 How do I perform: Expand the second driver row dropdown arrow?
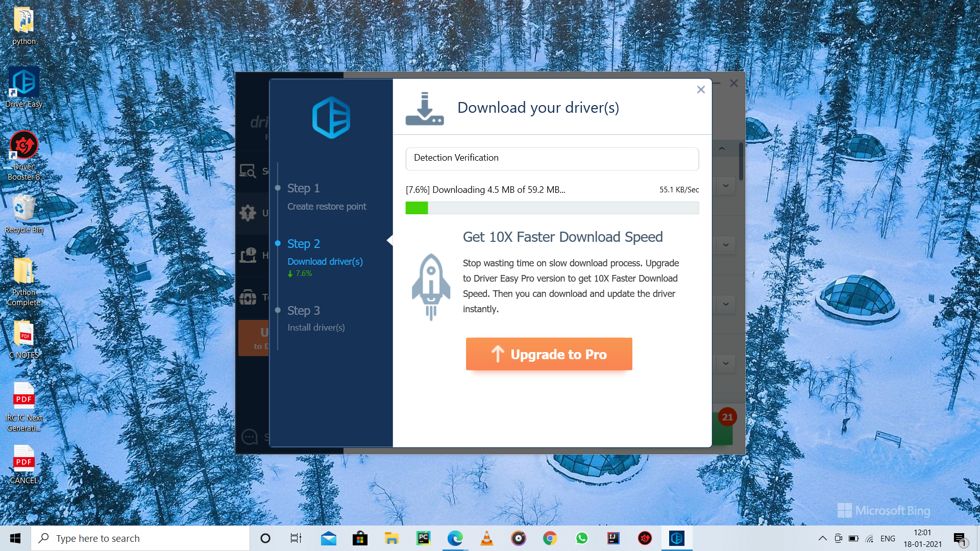725,245
